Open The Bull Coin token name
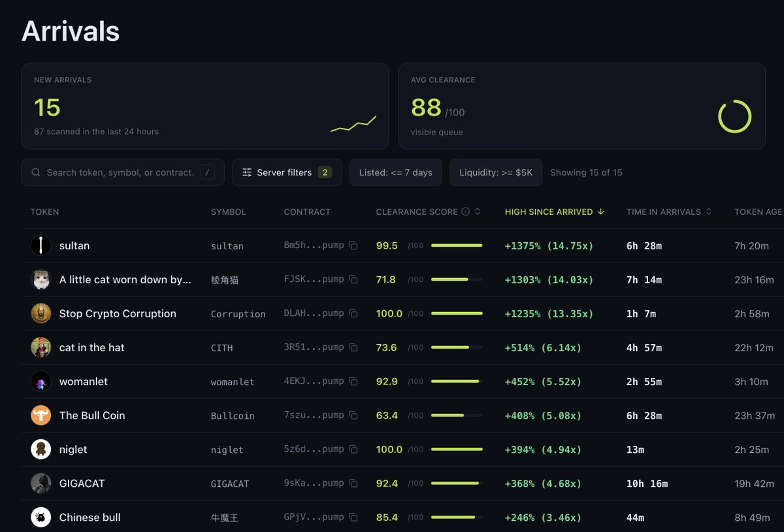Screen dimensions: 784x532 tap(92, 415)
